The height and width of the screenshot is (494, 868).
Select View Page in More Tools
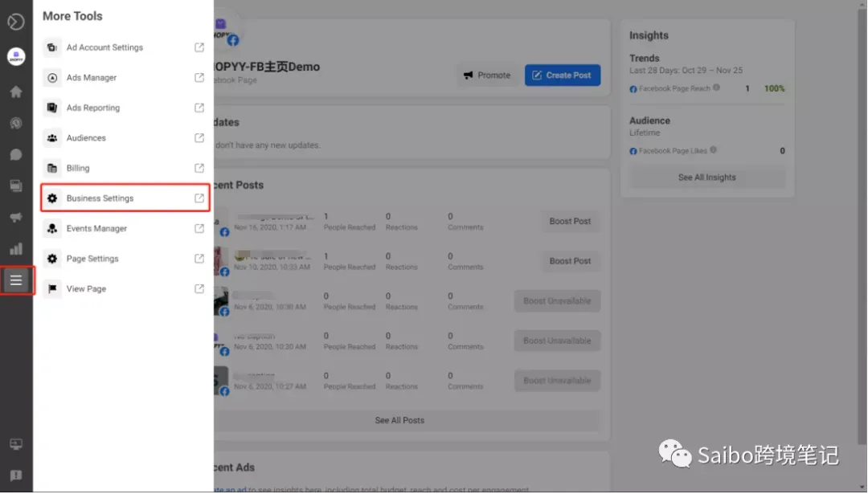point(125,288)
